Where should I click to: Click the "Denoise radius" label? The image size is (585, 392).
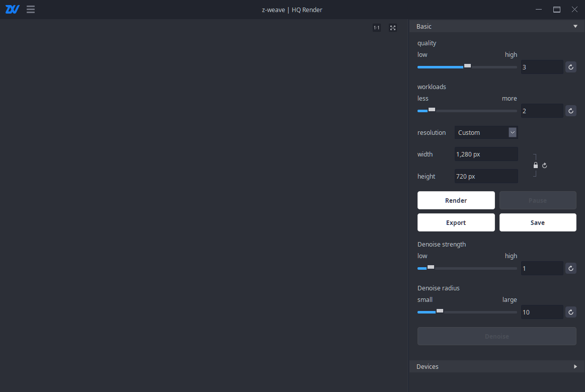(x=439, y=288)
